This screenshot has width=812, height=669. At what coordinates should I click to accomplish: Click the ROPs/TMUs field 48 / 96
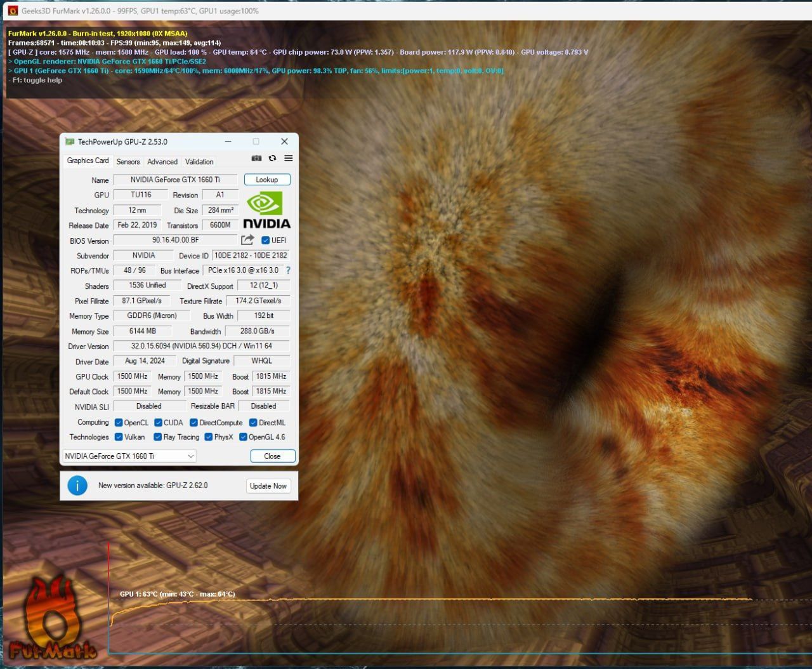pos(134,270)
